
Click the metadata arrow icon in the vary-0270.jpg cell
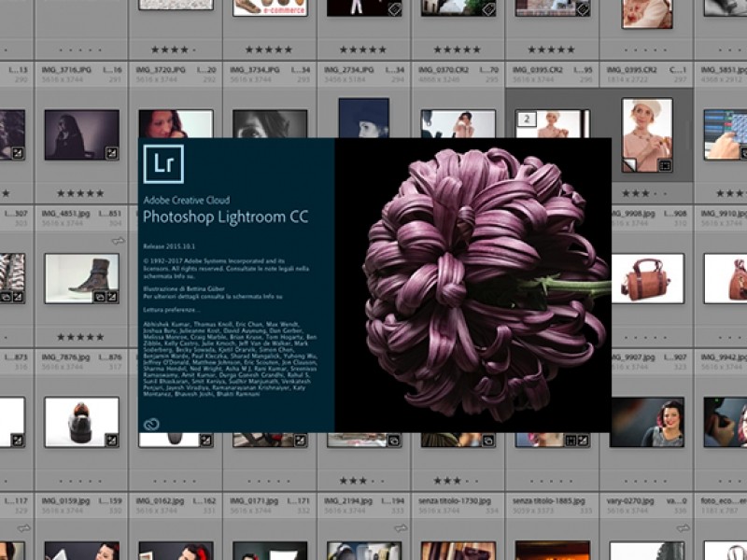(x=684, y=528)
